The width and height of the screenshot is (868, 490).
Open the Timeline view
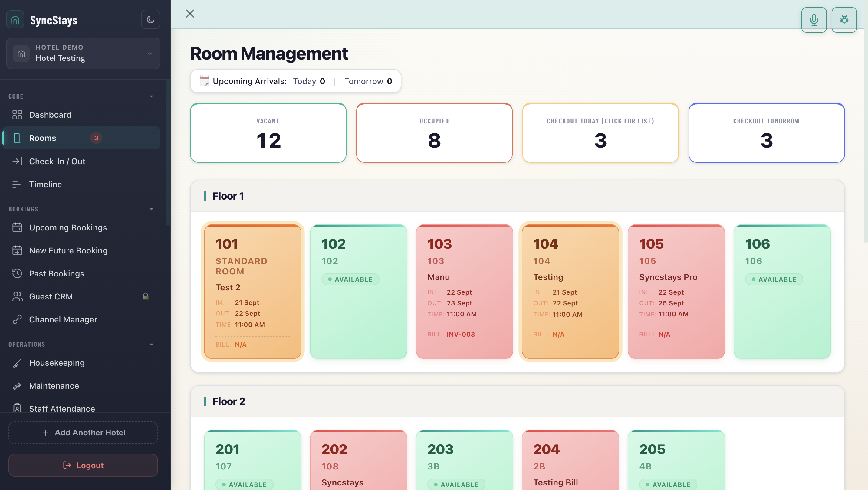click(81, 184)
